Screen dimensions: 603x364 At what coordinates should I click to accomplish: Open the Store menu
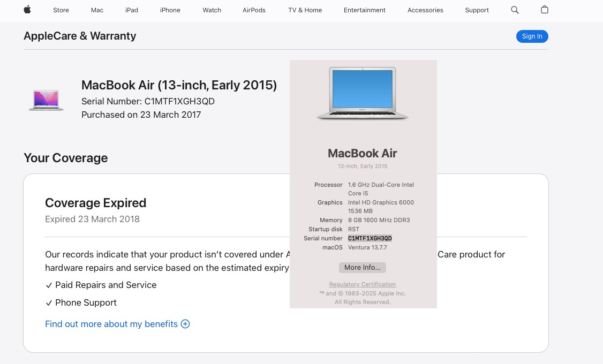point(61,10)
